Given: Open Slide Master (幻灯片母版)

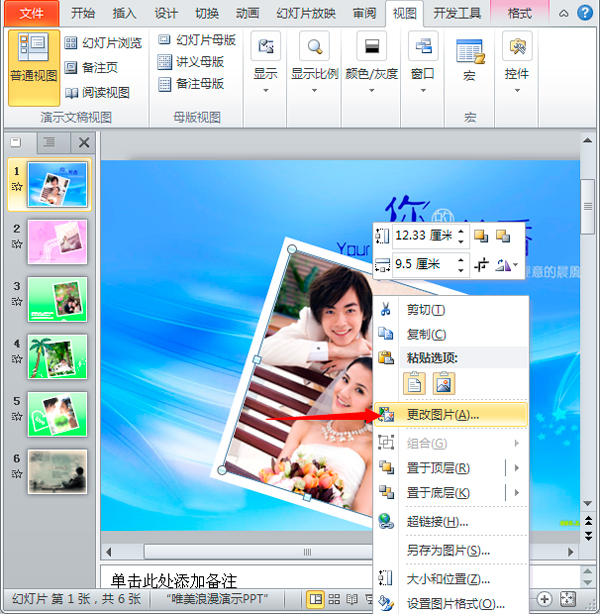Looking at the screenshot, I should (197, 40).
